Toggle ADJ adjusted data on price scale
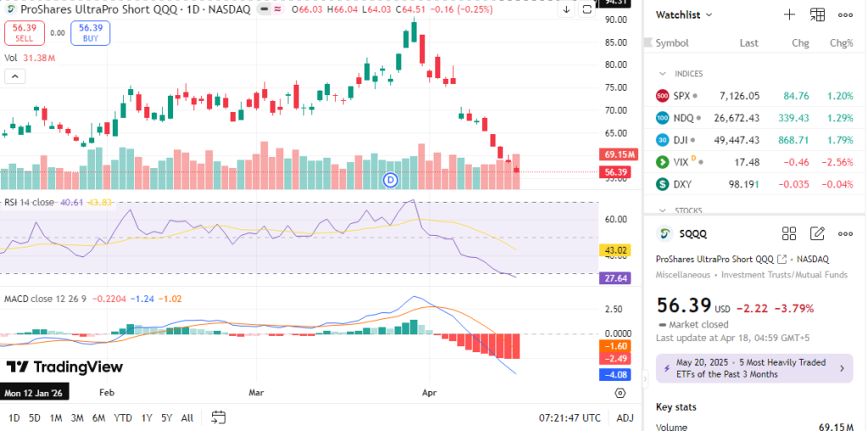This screenshot has width=868, height=431. click(625, 417)
